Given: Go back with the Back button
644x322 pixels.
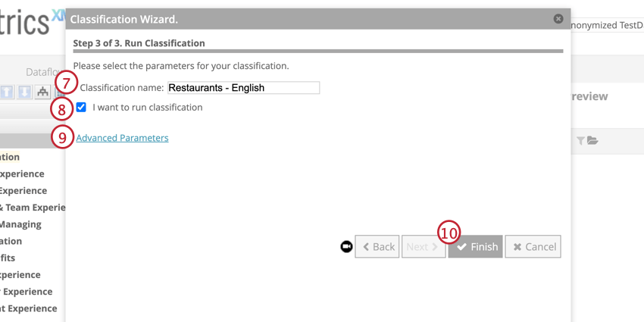Looking at the screenshot, I should click(x=377, y=246).
